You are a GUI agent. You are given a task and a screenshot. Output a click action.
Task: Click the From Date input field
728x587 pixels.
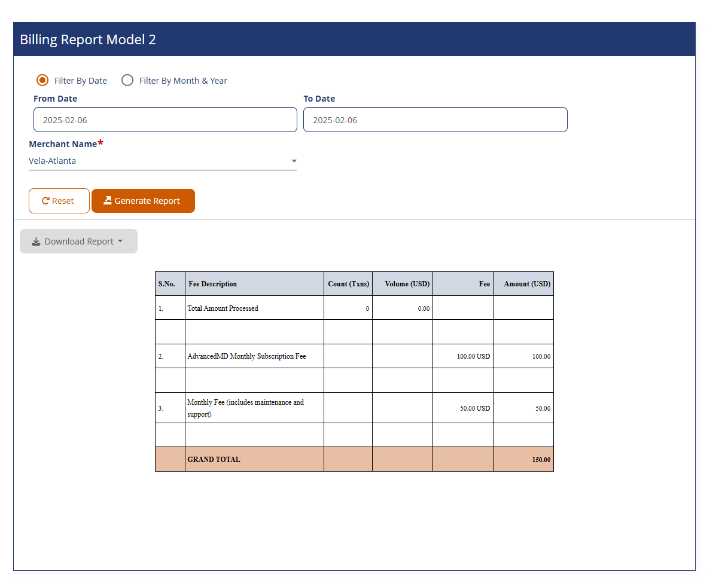[165, 119]
